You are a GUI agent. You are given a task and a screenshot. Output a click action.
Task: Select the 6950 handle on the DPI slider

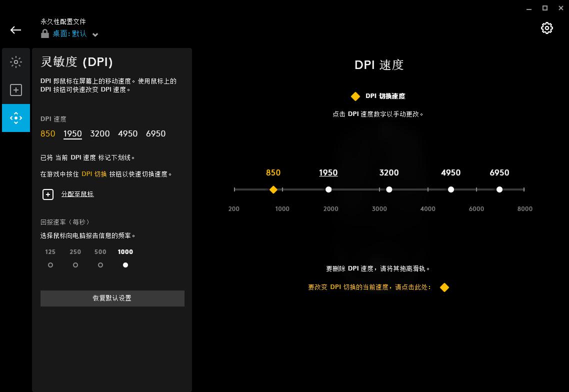pos(499,189)
